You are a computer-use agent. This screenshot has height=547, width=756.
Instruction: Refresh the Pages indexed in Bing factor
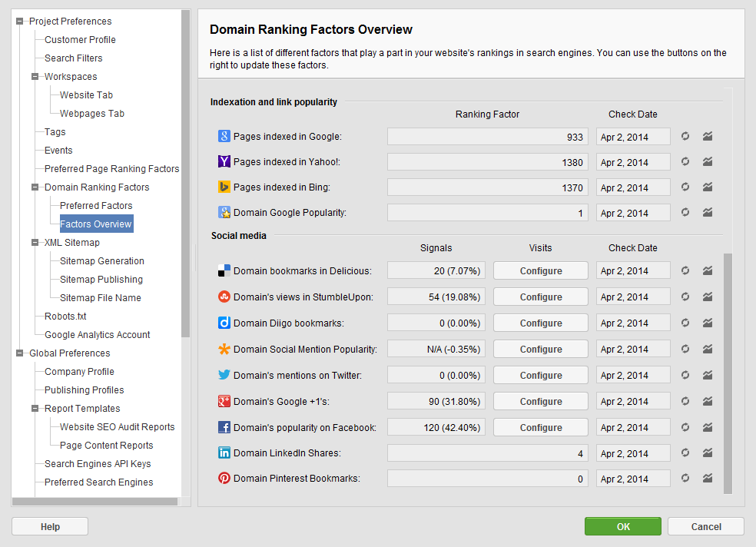coord(685,187)
